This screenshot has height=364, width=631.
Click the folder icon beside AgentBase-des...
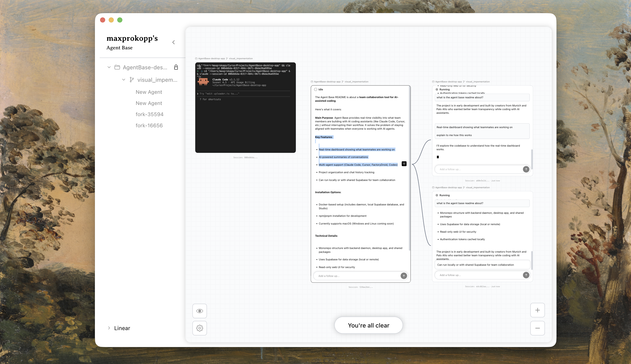coord(117,67)
